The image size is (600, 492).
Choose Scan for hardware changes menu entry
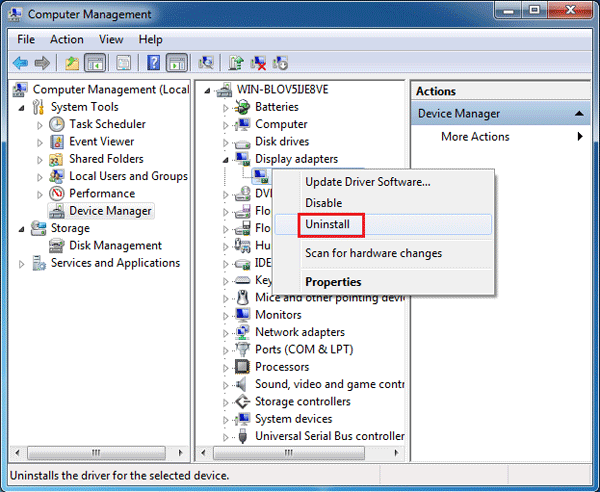point(383,253)
